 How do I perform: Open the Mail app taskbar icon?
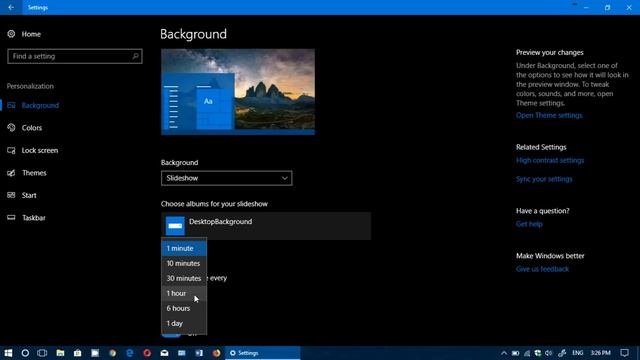[164, 353]
